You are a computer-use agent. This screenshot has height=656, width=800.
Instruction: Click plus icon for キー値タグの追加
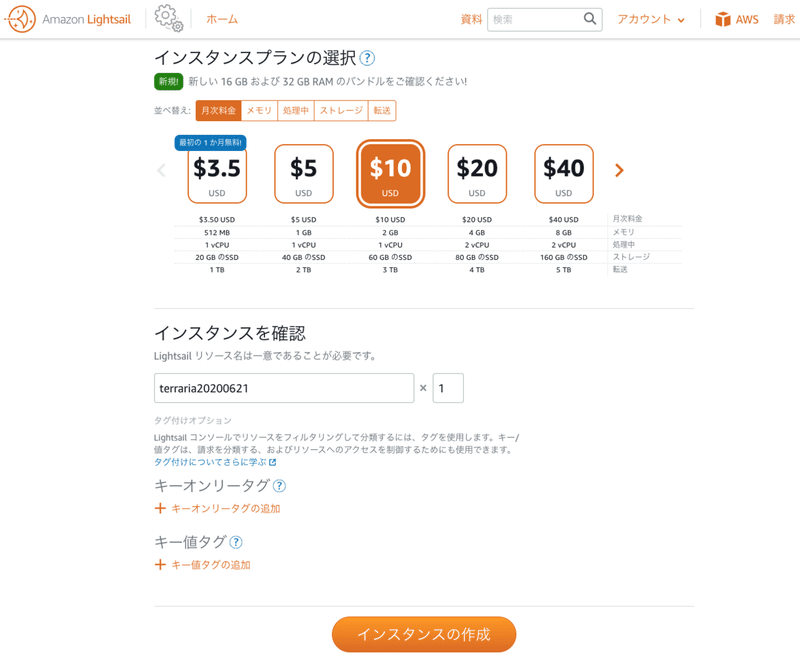point(160,564)
